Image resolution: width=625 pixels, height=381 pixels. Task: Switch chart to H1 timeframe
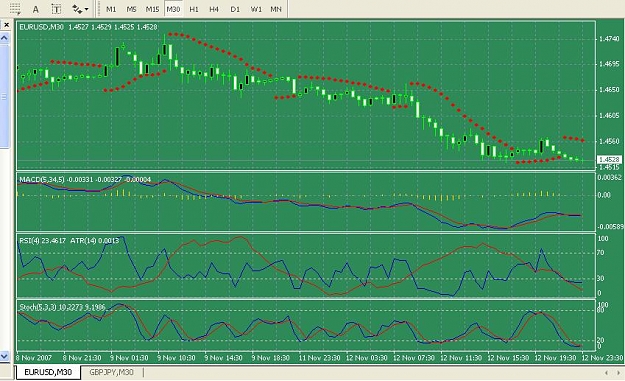click(x=194, y=9)
